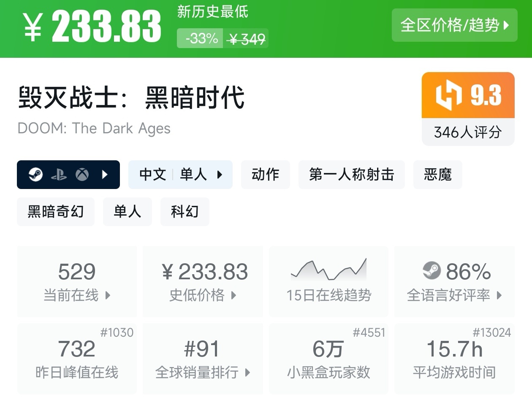Expand the 中文 单人 language tag
The width and height of the screenshot is (532, 397).
(x=180, y=175)
